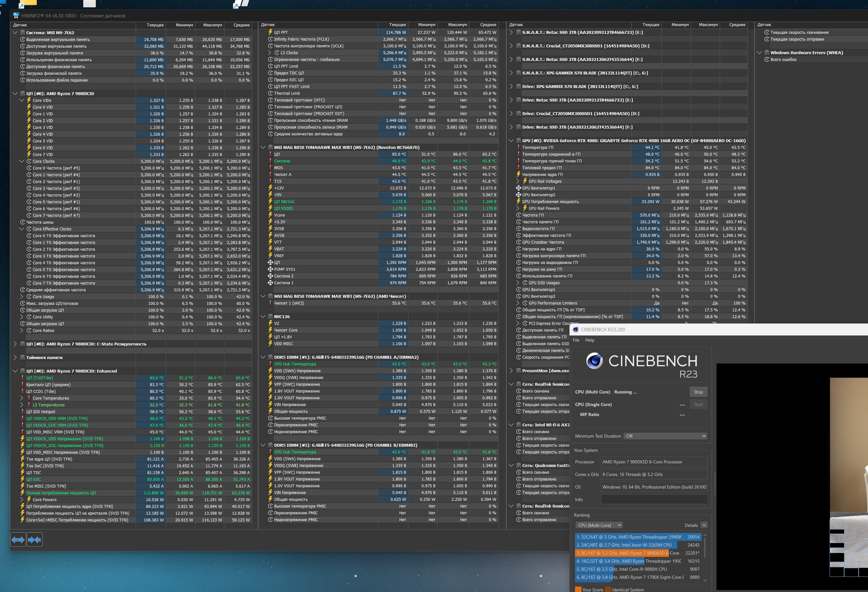Viewport: 868px width, 592px height.
Task: Click the Core 0 VID lightning bolt icon
Action: click(29, 107)
